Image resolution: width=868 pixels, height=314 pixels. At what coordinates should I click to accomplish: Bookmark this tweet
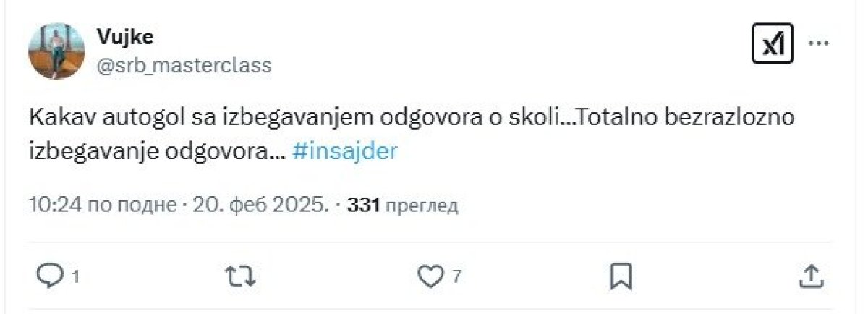coord(621,275)
